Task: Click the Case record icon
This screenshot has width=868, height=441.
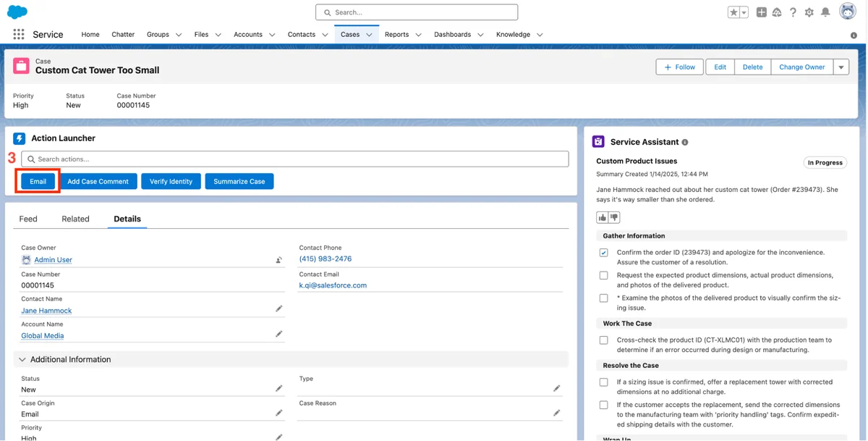Action: click(21, 66)
